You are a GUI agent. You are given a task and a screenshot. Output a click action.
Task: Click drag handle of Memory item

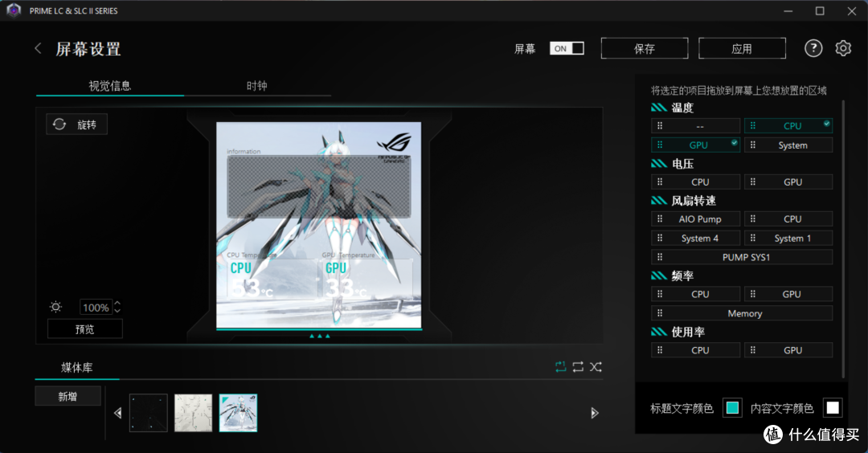point(659,313)
